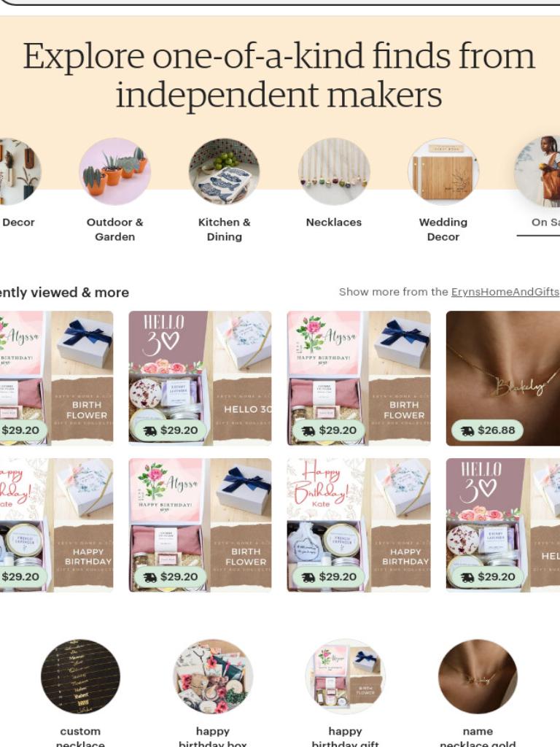This screenshot has height=747, width=560.
Task: Select the Necklaces category circle
Action: 334,172
